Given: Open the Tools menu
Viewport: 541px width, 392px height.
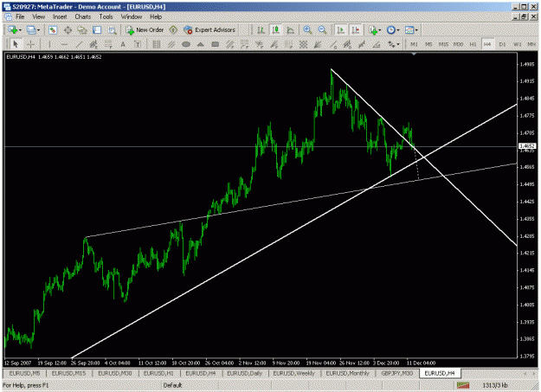Looking at the screenshot, I should (106, 16).
